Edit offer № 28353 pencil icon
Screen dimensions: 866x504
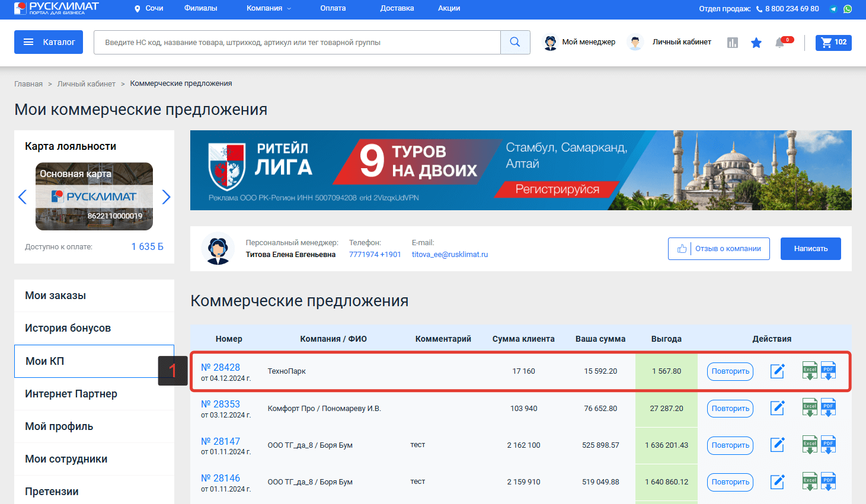(777, 408)
